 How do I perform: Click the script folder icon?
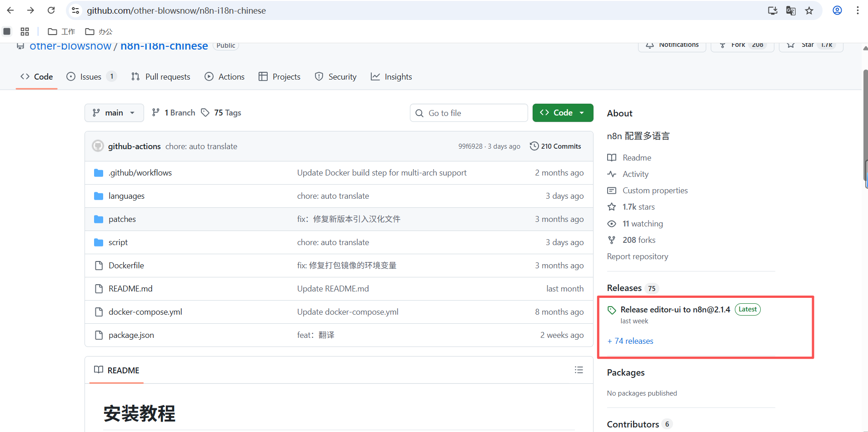click(99, 242)
